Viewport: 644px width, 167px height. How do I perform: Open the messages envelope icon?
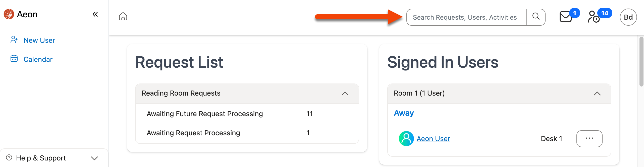click(x=566, y=17)
